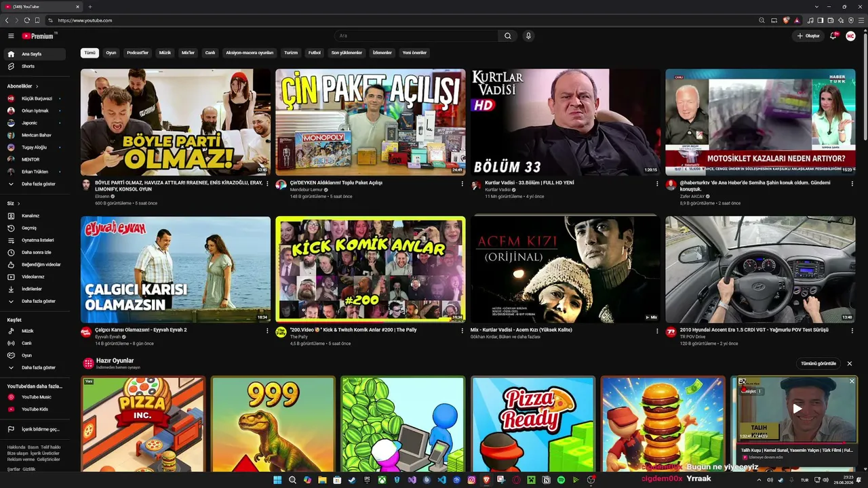Open the notifications bell
The width and height of the screenshot is (868, 488).
point(833,36)
